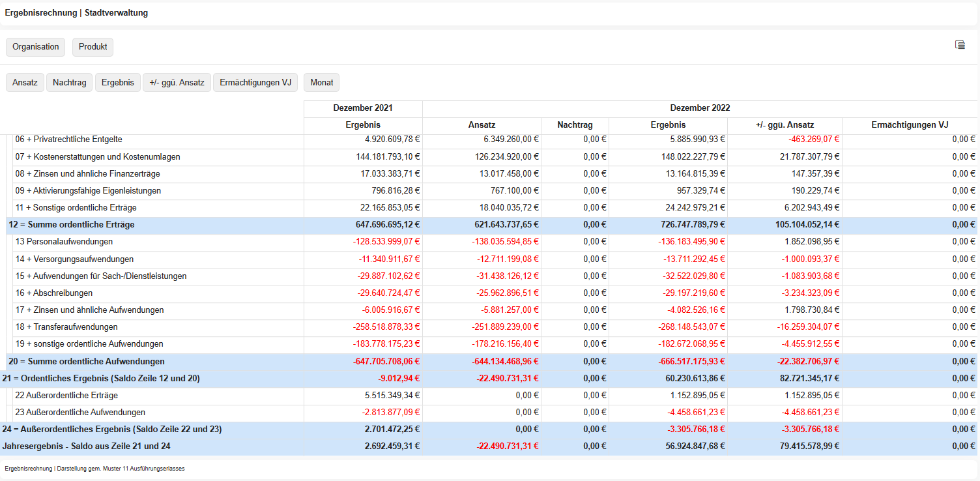
Task: Select the Nachtrag column button
Action: click(x=70, y=83)
